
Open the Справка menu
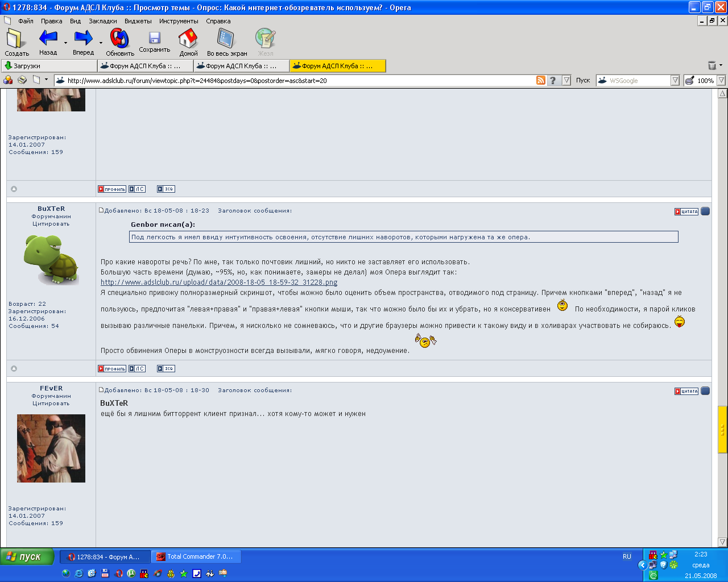click(x=218, y=21)
